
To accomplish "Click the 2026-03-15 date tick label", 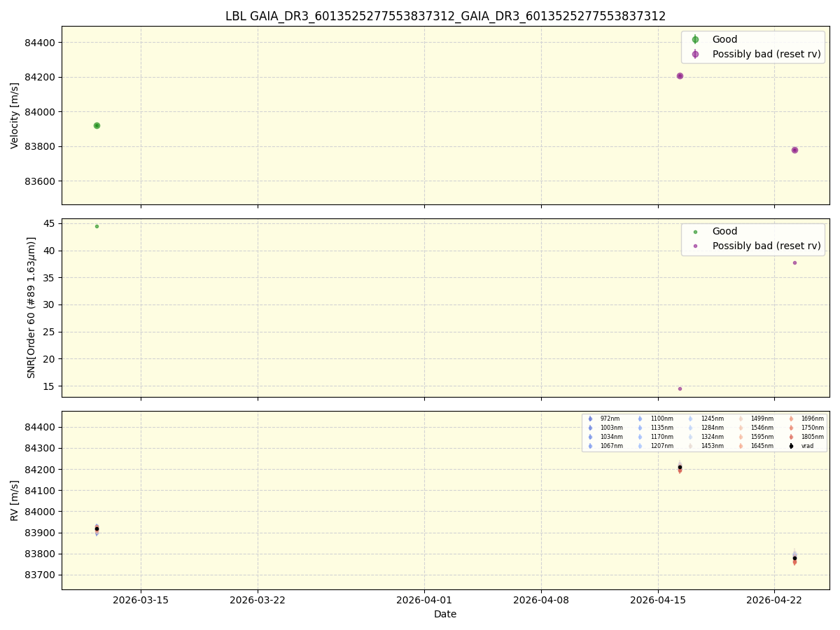I will 141,600.
